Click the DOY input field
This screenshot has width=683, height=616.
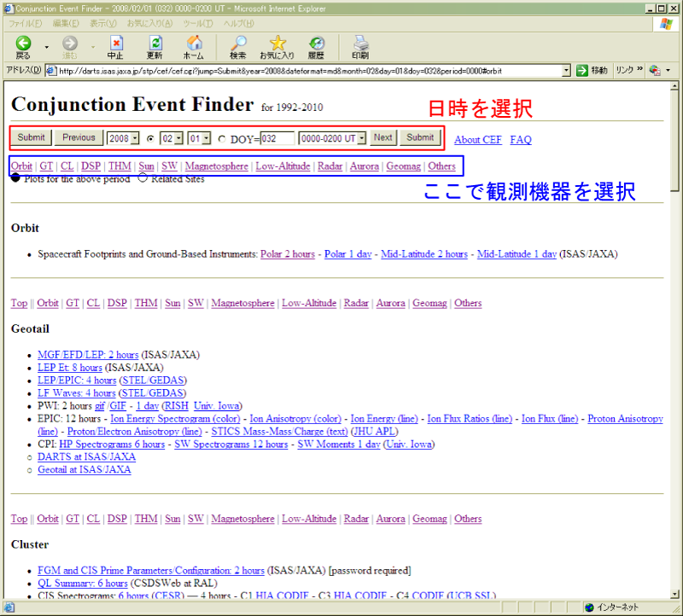point(277,138)
